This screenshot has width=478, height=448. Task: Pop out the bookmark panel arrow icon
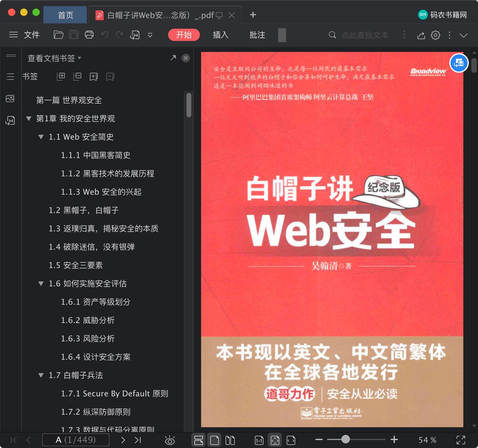point(173,58)
